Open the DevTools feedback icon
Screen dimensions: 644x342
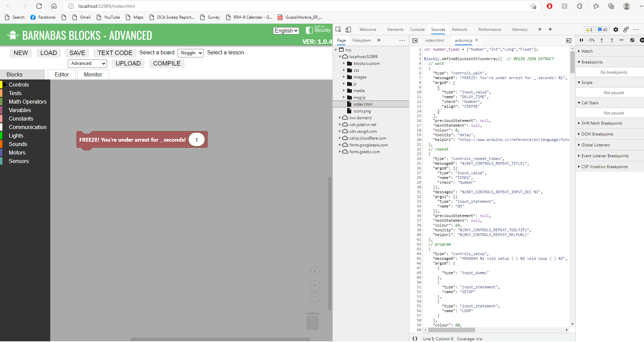point(626,30)
